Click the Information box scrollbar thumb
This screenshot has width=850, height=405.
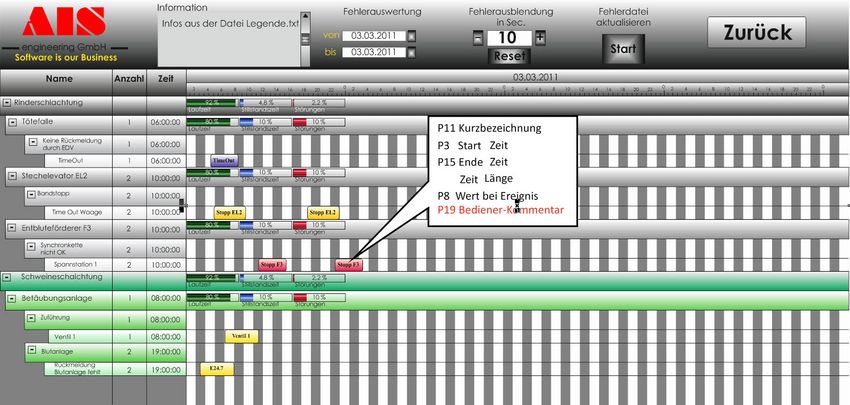click(305, 39)
